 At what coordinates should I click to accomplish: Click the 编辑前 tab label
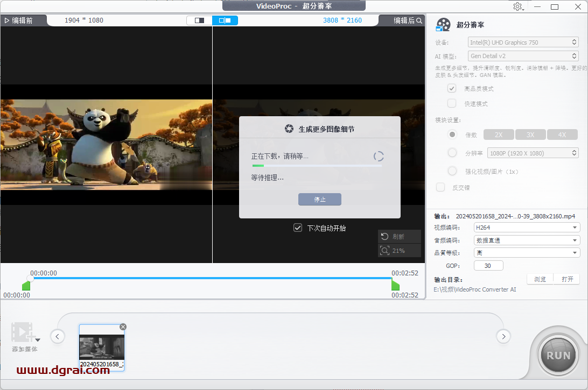click(x=23, y=20)
